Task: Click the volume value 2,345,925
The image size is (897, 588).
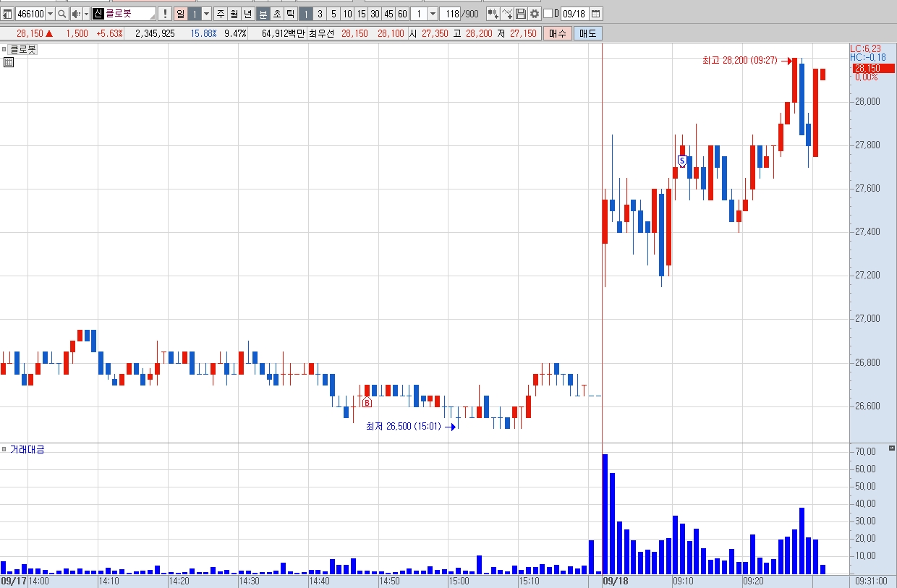Action: [155, 33]
